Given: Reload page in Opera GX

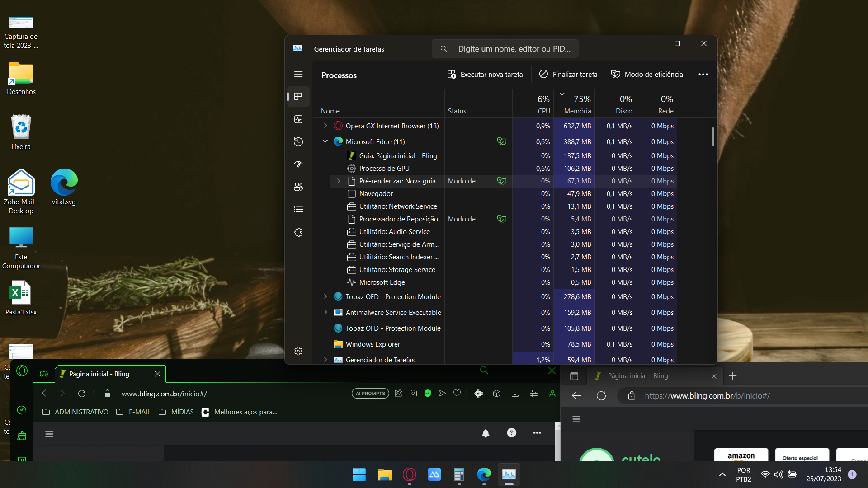Looking at the screenshot, I should pyautogui.click(x=82, y=394).
